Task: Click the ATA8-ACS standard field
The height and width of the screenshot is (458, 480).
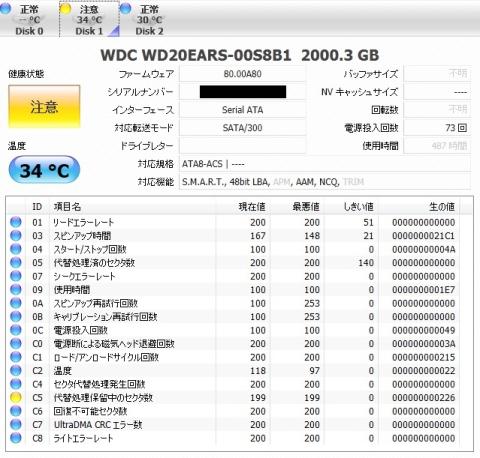Action: tap(325, 164)
